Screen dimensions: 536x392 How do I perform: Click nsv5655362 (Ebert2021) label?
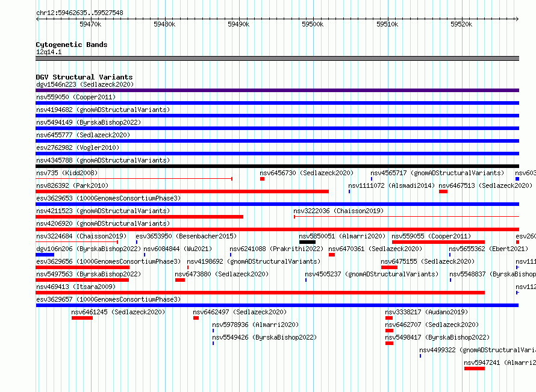pyautogui.click(x=488, y=249)
